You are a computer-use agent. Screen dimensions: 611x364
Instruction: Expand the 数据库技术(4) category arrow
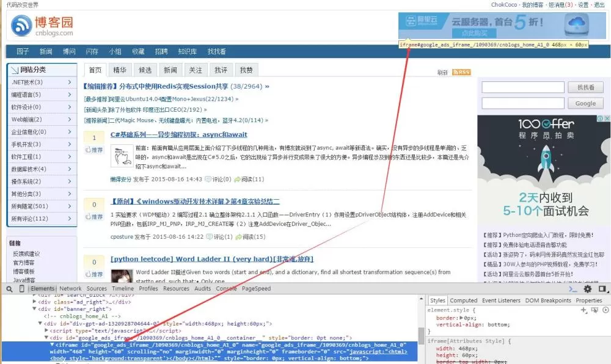(70, 169)
